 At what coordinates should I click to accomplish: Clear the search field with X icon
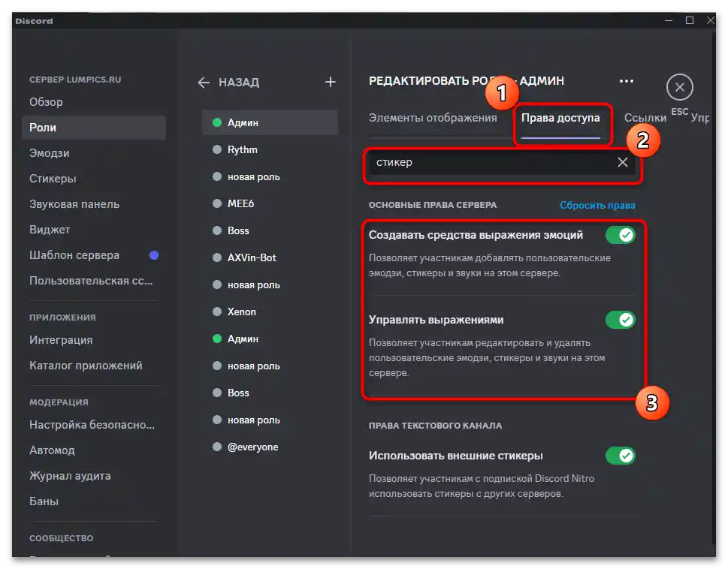[623, 162]
